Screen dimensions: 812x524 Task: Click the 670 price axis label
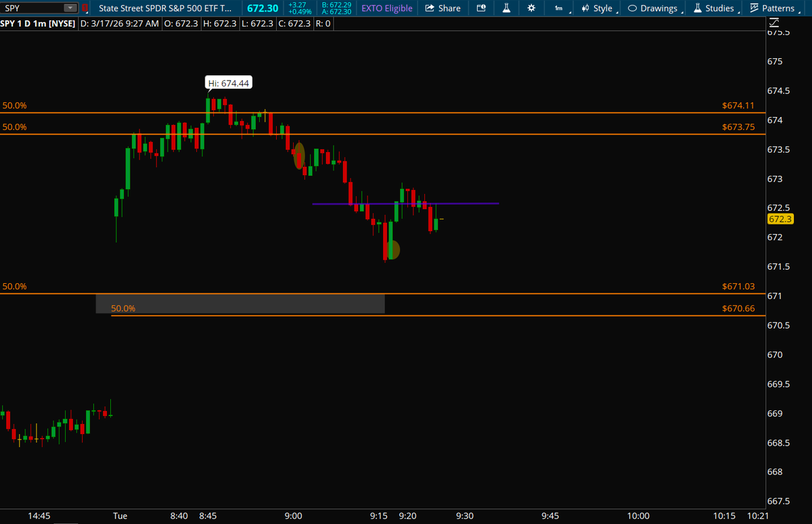775,354
